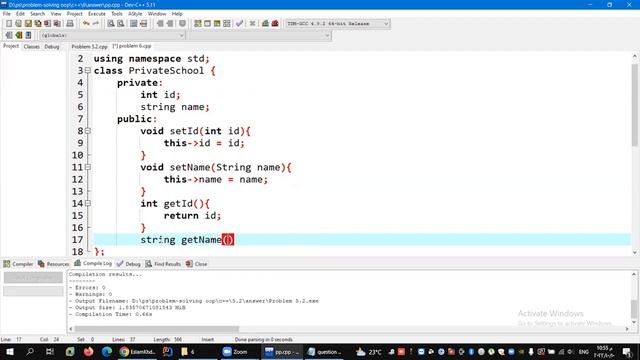Image resolution: width=640 pixels, height=360 pixels.
Task: Switch to the Problem 5.2.cpp editor tab
Action: [89, 47]
